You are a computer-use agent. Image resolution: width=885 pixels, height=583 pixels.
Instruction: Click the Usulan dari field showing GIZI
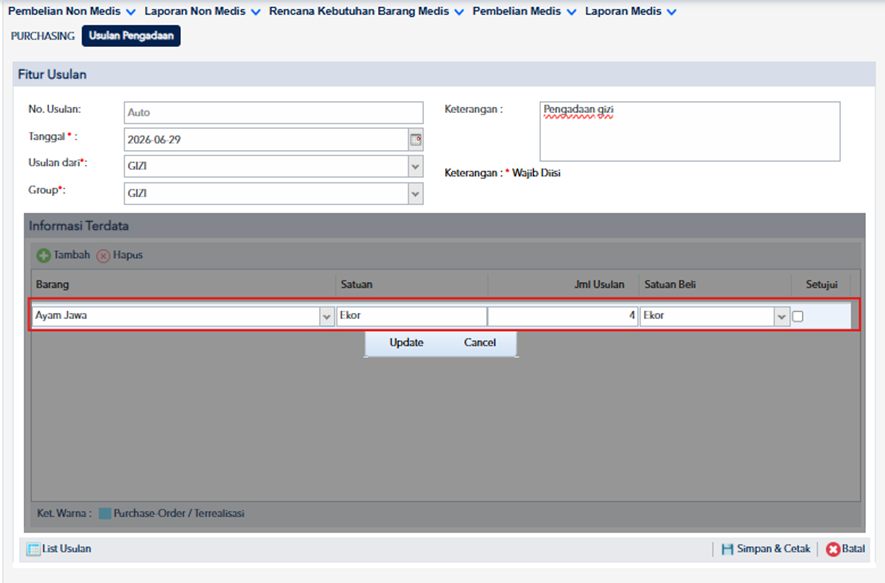click(266, 166)
